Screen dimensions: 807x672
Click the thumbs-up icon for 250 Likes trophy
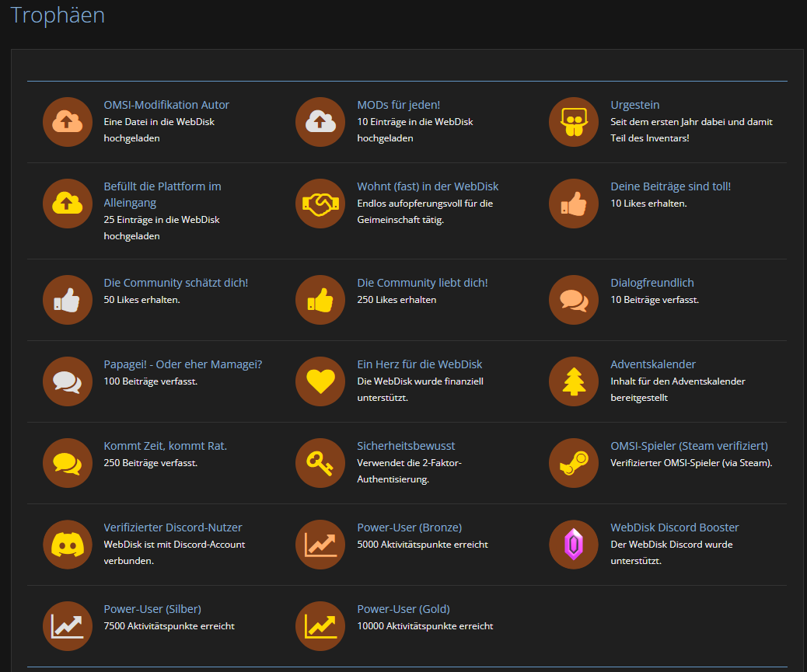click(x=320, y=300)
